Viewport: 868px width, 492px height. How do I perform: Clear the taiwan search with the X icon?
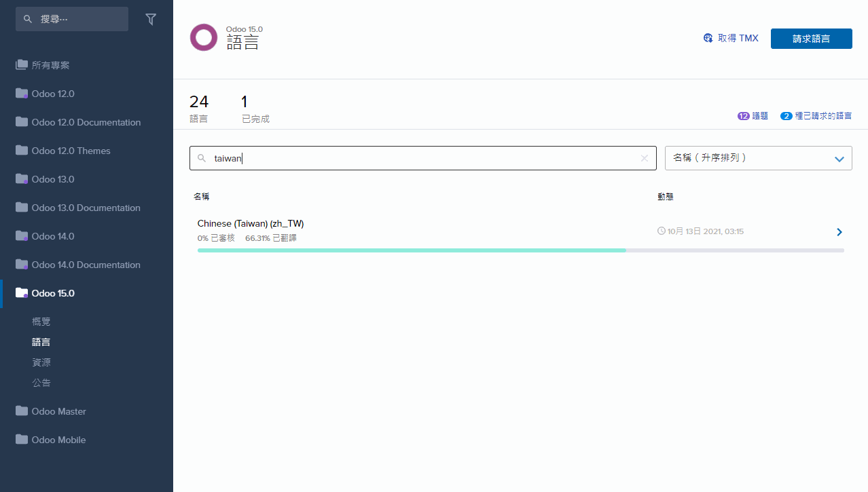coord(644,158)
